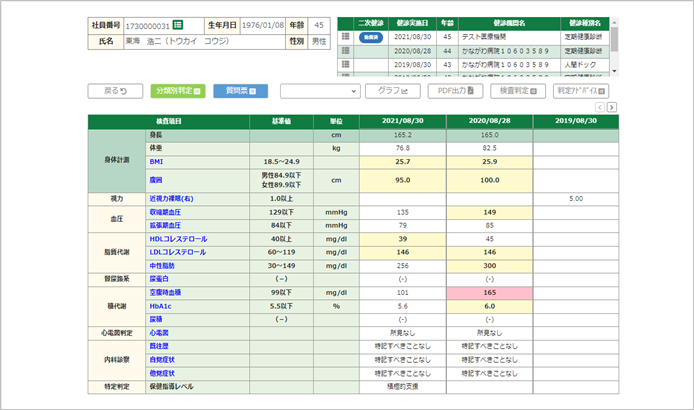
Task: Click the checkup history list scrollbar thumb
Action: 614,39
